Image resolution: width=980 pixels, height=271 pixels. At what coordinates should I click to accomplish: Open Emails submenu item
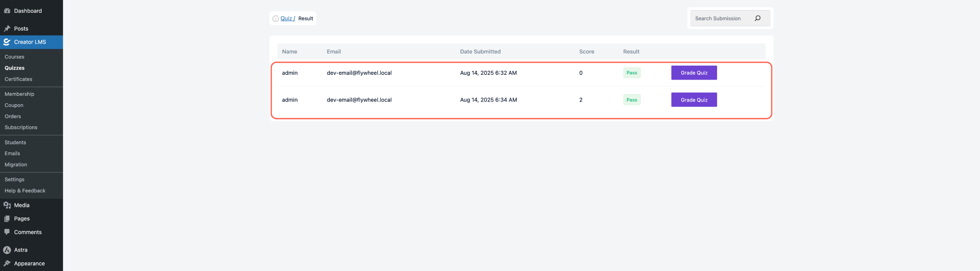[x=13, y=153]
